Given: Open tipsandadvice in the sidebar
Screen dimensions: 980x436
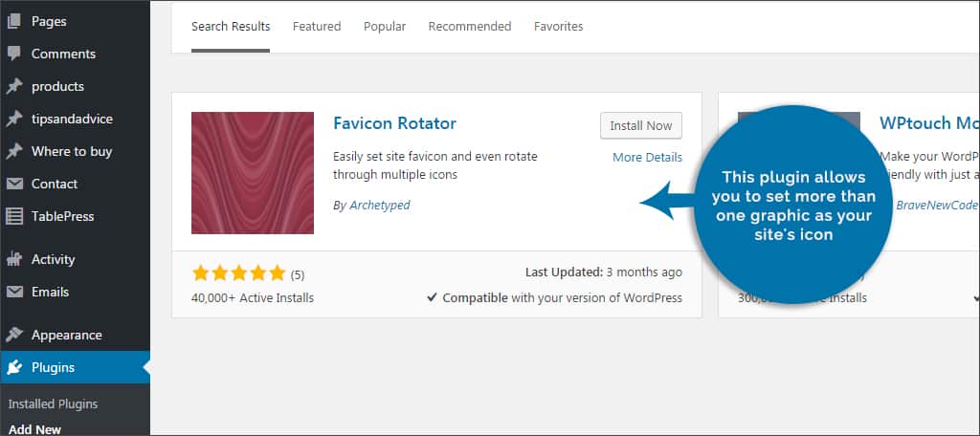Looking at the screenshot, I should click(x=75, y=119).
